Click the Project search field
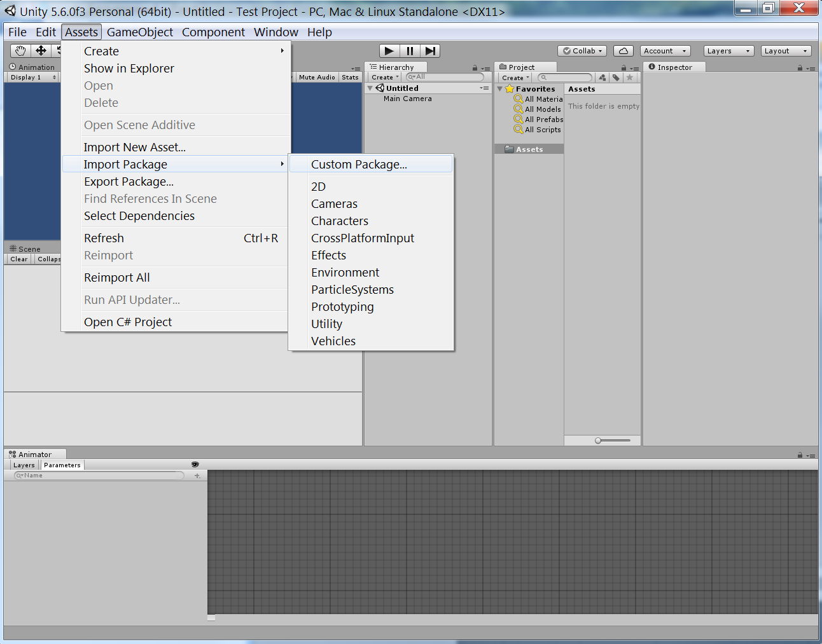 coord(565,78)
